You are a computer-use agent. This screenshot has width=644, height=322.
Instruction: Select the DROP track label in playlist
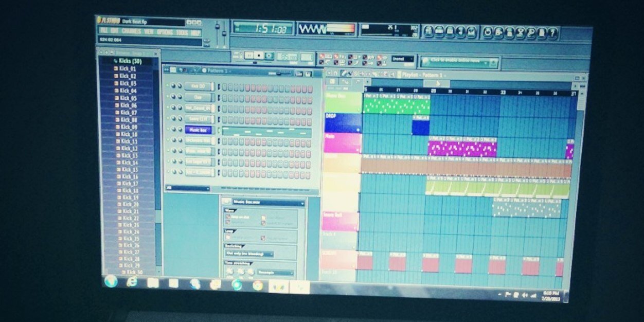pos(343,124)
